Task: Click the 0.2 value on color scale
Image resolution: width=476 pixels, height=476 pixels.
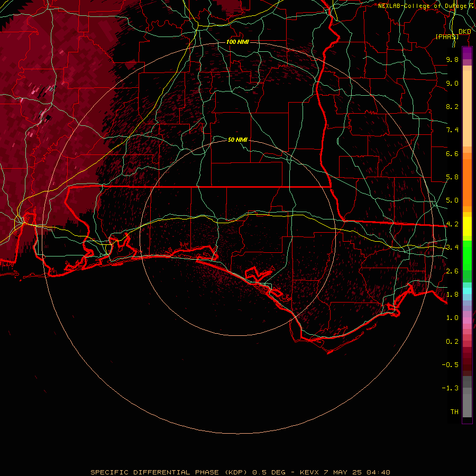Action: [x=452, y=342]
